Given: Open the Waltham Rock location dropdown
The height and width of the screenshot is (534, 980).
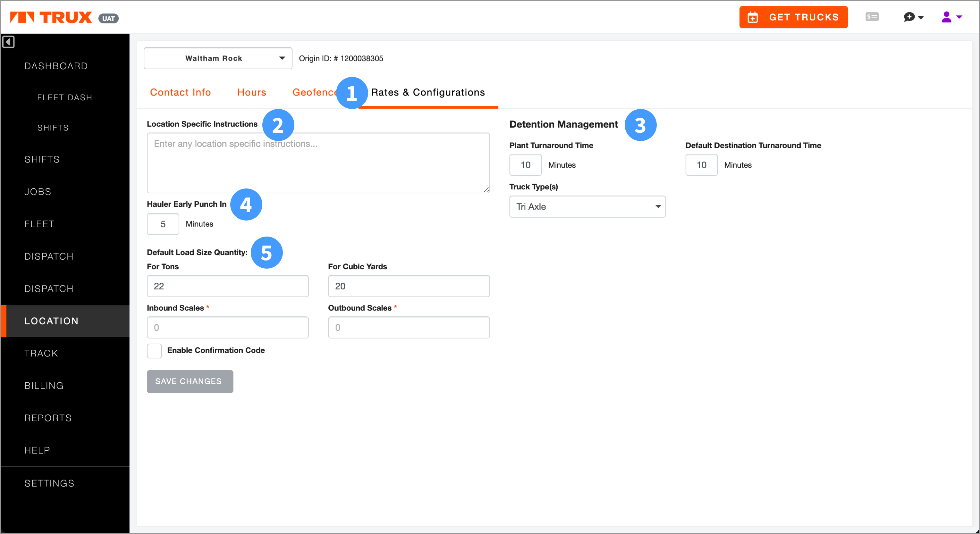Looking at the screenshot, I should click(x=218, y=58).
